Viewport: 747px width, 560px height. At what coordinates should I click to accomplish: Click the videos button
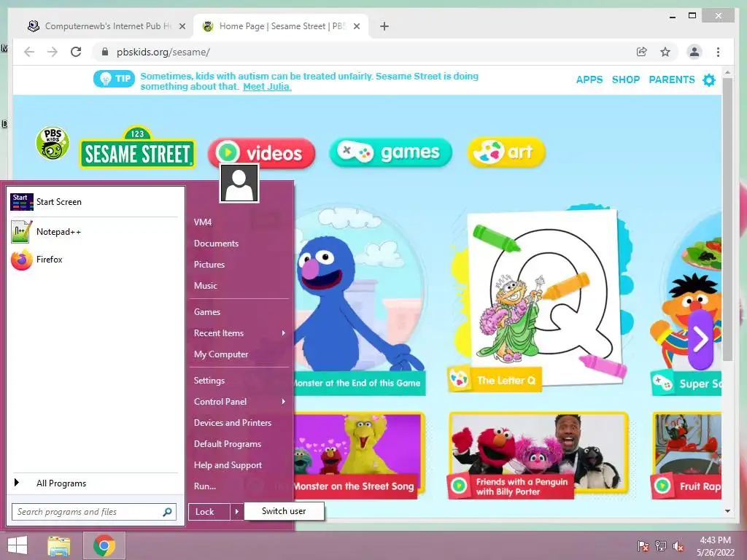[262, 153]
